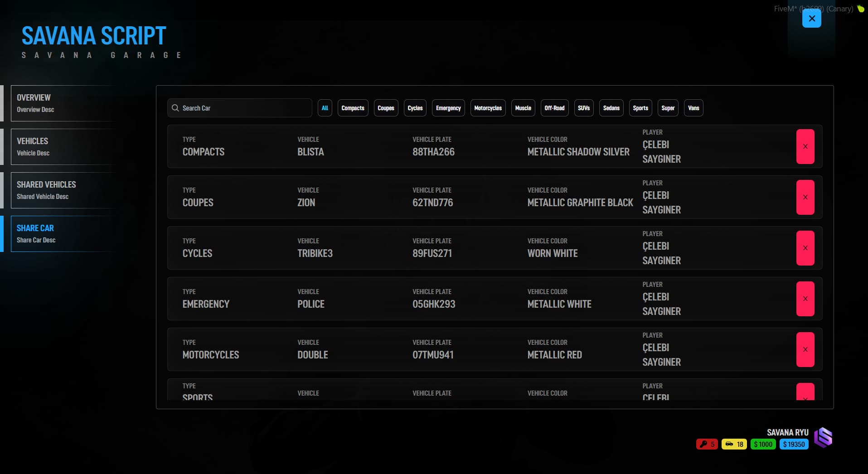Click the red key count badge
The height and width of the screenshot is (474, 868).
pyautogui.click(x=707, y=444)
